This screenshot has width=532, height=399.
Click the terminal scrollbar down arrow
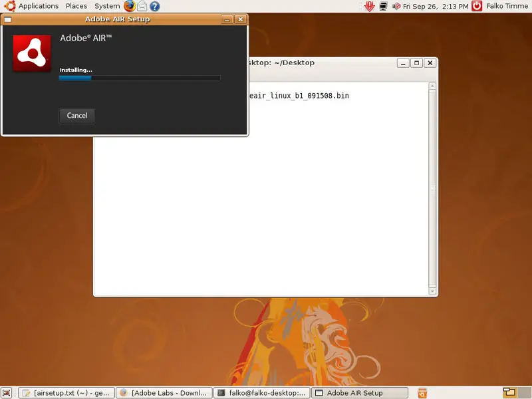(432, 291)
